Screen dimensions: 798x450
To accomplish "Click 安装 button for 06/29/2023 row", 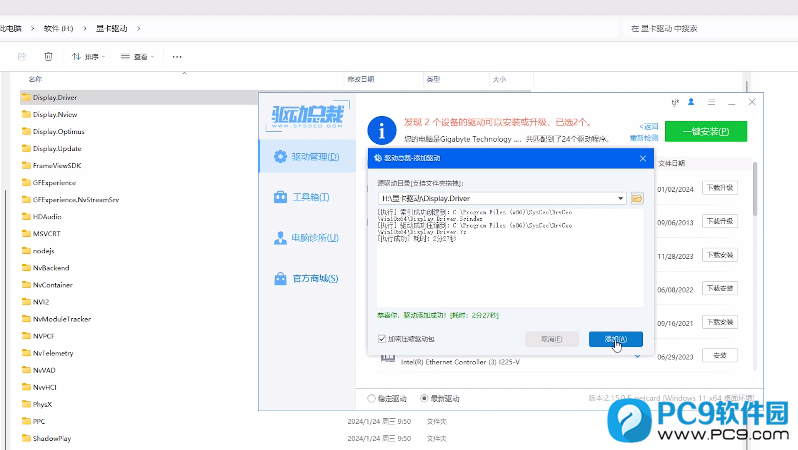I will pos(720,356).
